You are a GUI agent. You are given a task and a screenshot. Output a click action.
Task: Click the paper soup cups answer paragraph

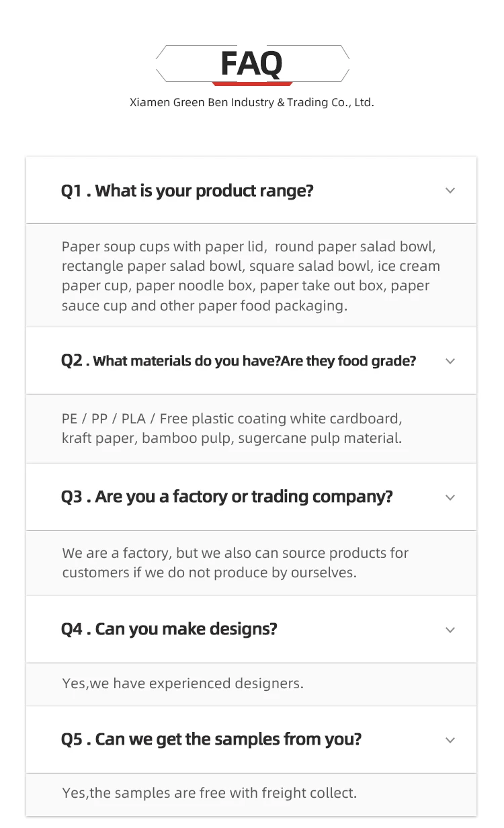(251, 276)
